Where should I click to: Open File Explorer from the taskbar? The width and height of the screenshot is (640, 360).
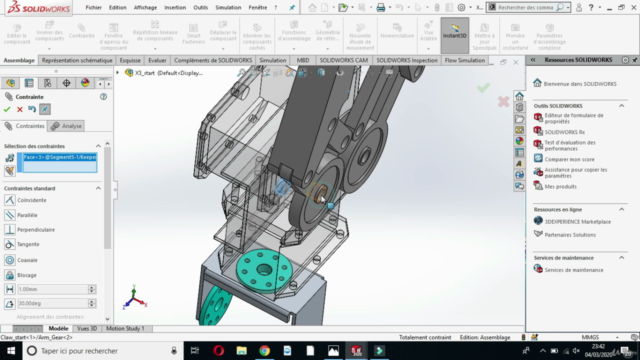pos(242,351)
